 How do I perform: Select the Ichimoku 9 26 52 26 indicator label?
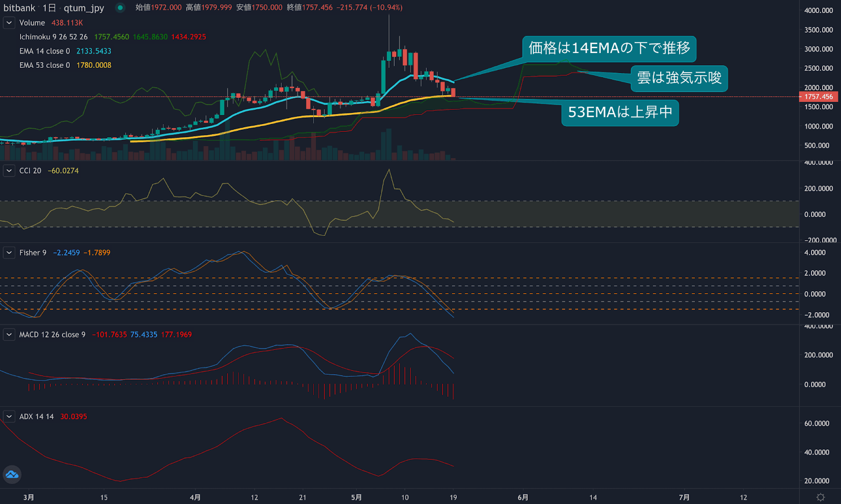coord(53,37)
